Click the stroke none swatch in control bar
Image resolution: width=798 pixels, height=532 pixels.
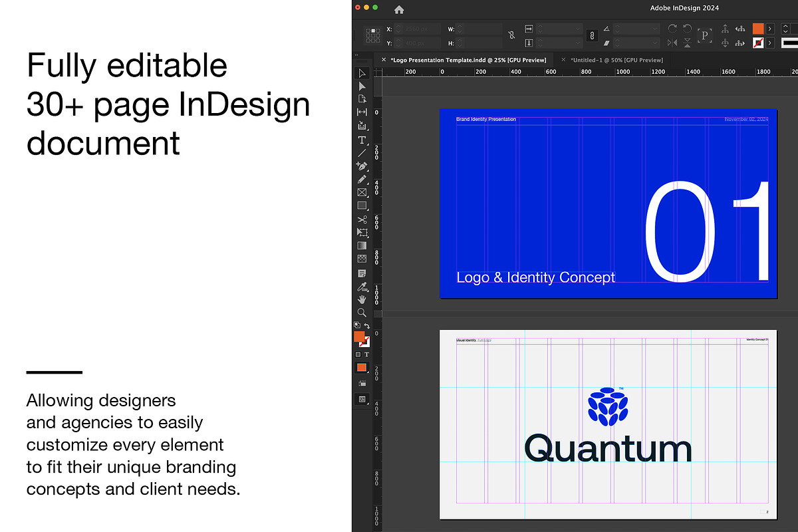(x=758, y=43)
